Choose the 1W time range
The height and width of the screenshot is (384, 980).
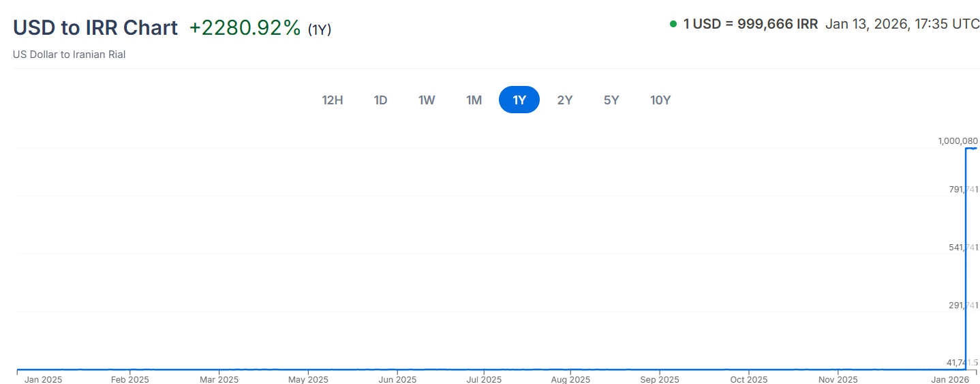tap(427, 100)
